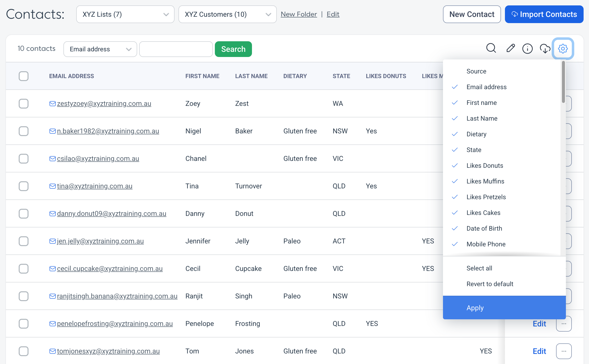589x364 pixels.
Task: Click envelope icon beside zestyzoey email
Action: pos(52,104)
